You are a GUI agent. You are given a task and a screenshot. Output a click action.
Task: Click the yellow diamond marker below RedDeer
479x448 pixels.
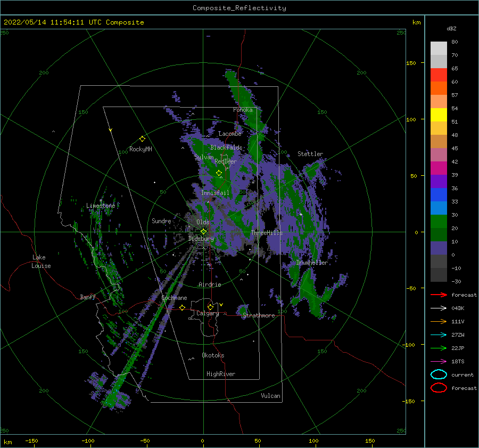(x=219, y=173)
